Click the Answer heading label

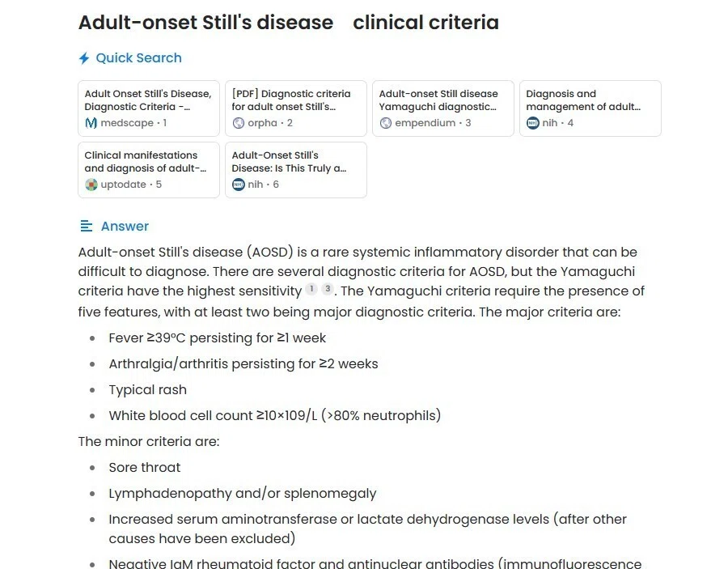click(x=125, y=226)
